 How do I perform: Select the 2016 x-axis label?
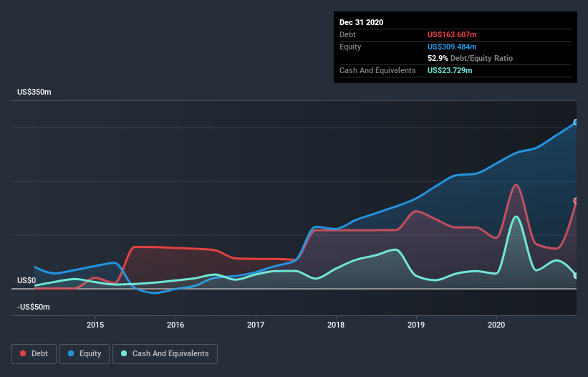point(175,325)
